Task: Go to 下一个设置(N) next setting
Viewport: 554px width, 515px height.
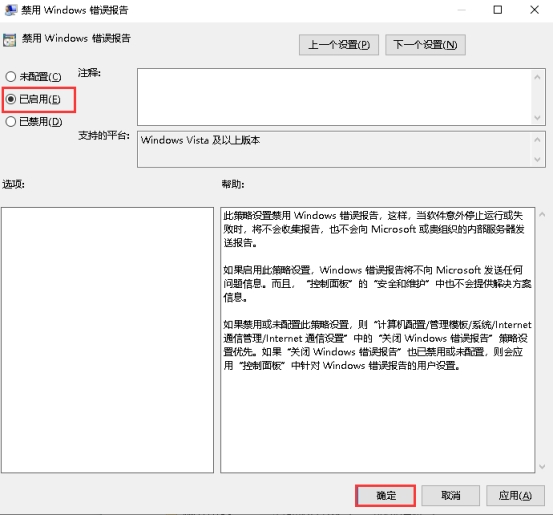Action: pos(425,45)
